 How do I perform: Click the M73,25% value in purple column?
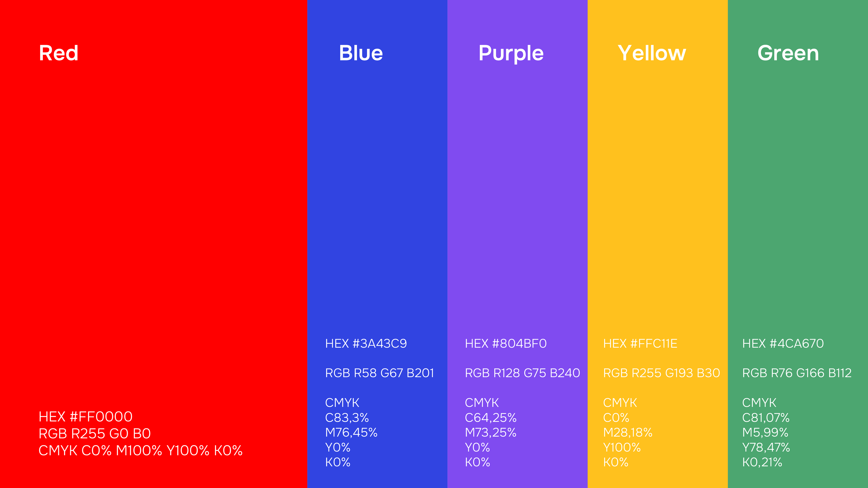(x=491, y=432)
